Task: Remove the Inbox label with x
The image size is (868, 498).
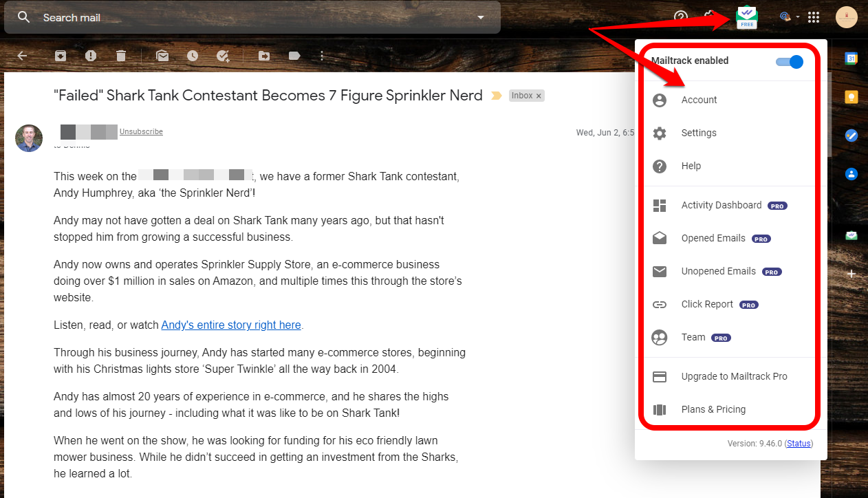Action: (x=539, y=96)
